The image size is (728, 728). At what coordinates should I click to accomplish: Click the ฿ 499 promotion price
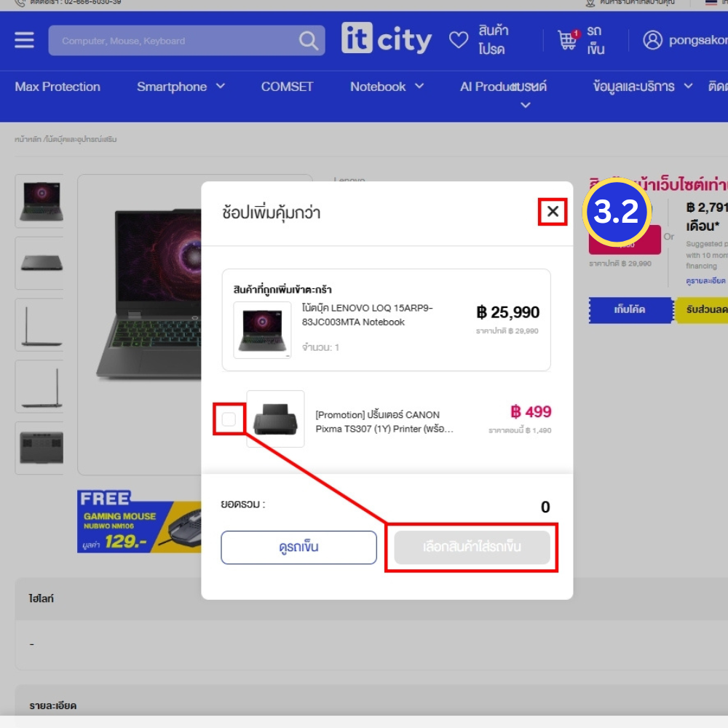click(x=531, y=412)
